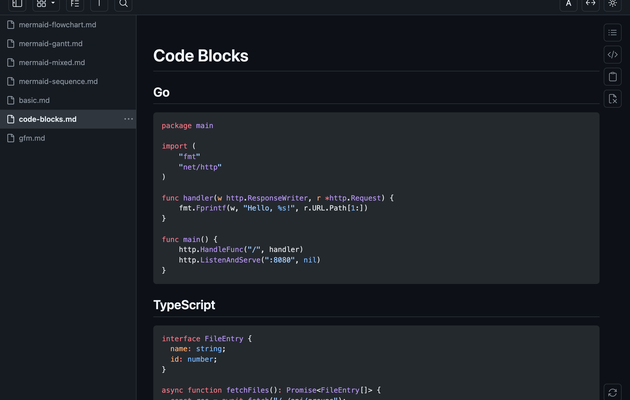Click the file with X icon
The height and width of the screenshot is (400, 630).
click(612, 99)
